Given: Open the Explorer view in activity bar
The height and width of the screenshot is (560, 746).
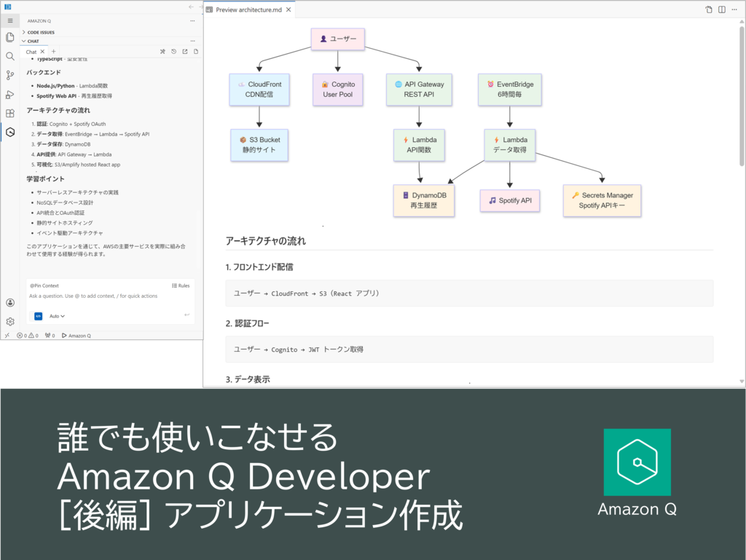Looking at the screenshot, I should tap(9, 37).
